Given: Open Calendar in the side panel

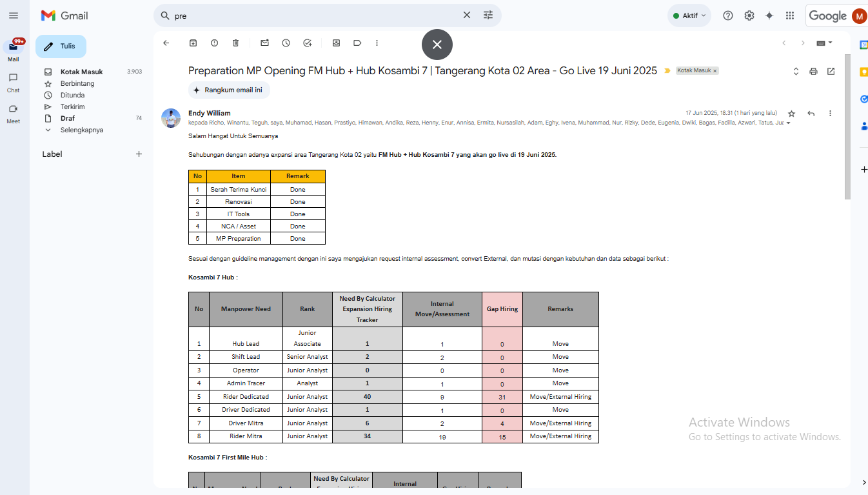Looking at the screenshot, I should pos(864,45).
